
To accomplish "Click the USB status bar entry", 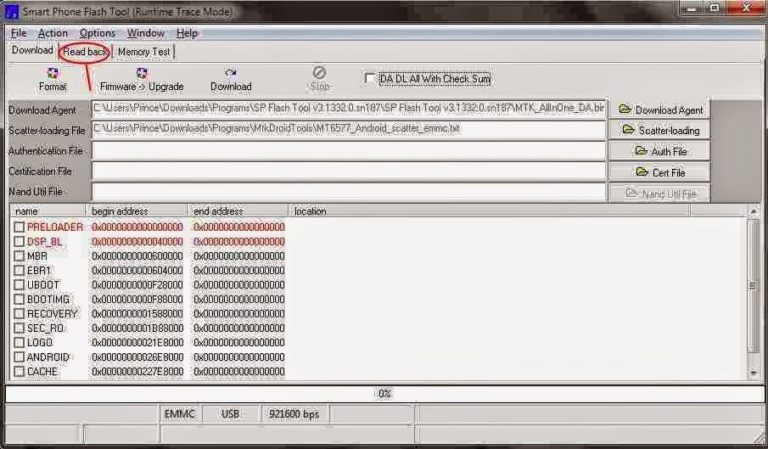I will [x=230, y=414].
